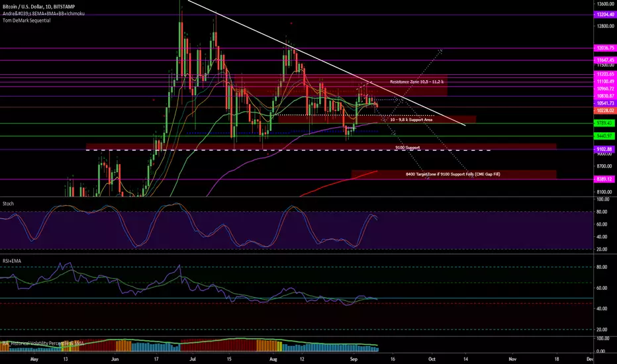
Task: Select the 8EMA+8MA+BB+Ichimoku indicator label
Action: tap(43, 13)
